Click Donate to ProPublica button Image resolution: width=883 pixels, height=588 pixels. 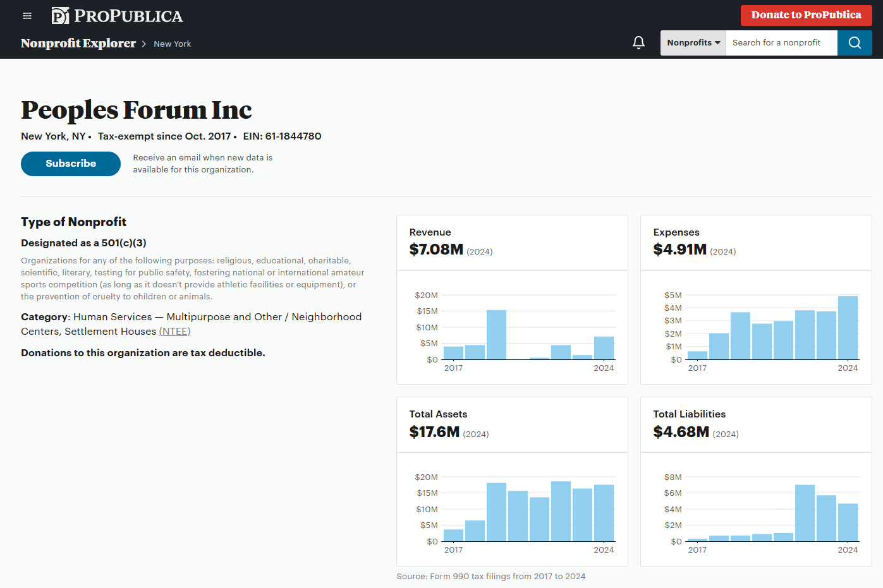point(807,15)
